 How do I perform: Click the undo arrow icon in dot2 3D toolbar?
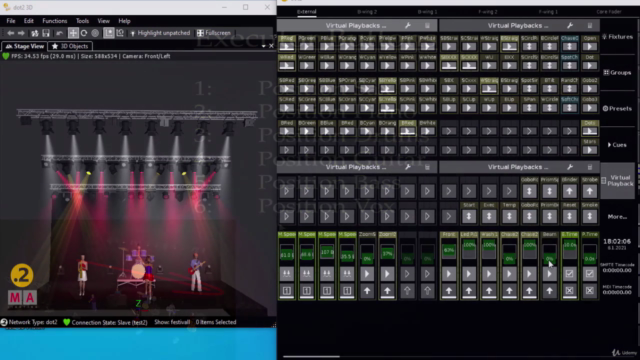pos(60,33)
